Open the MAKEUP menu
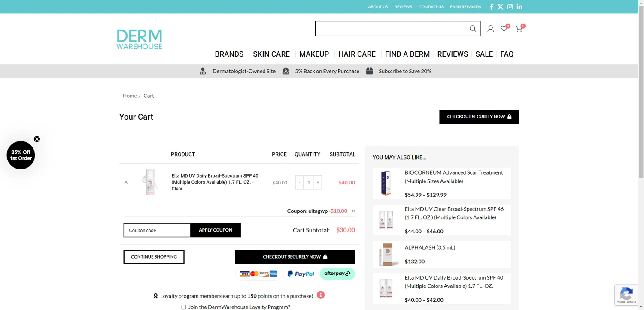644x310 pixels. (314, 54)
